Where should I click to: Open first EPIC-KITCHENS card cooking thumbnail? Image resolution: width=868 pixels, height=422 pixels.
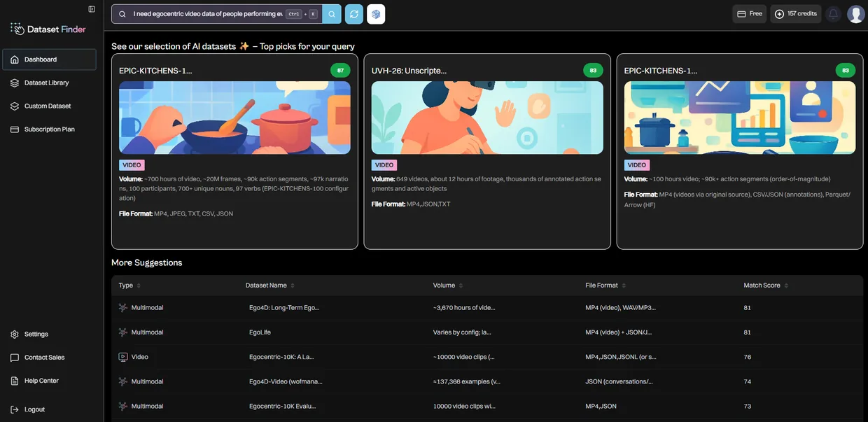coord(234,118)
